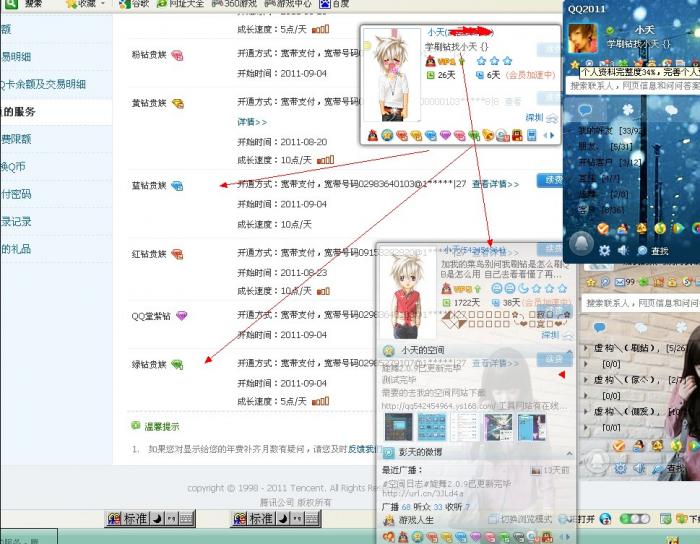Click 小天 avatar photo in QQ2011 panel
The width and height of the screenshot is (700, 544).
click(582, 39)
